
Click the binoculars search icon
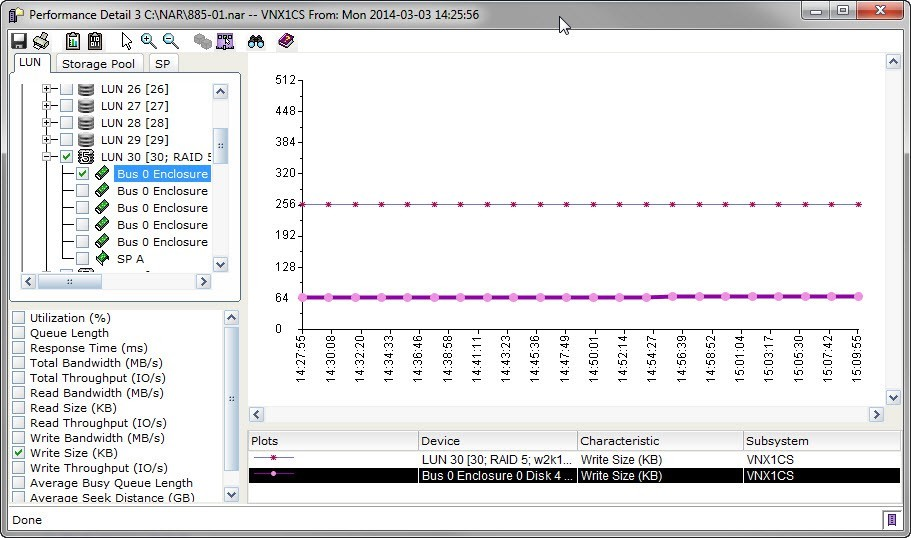256,41
